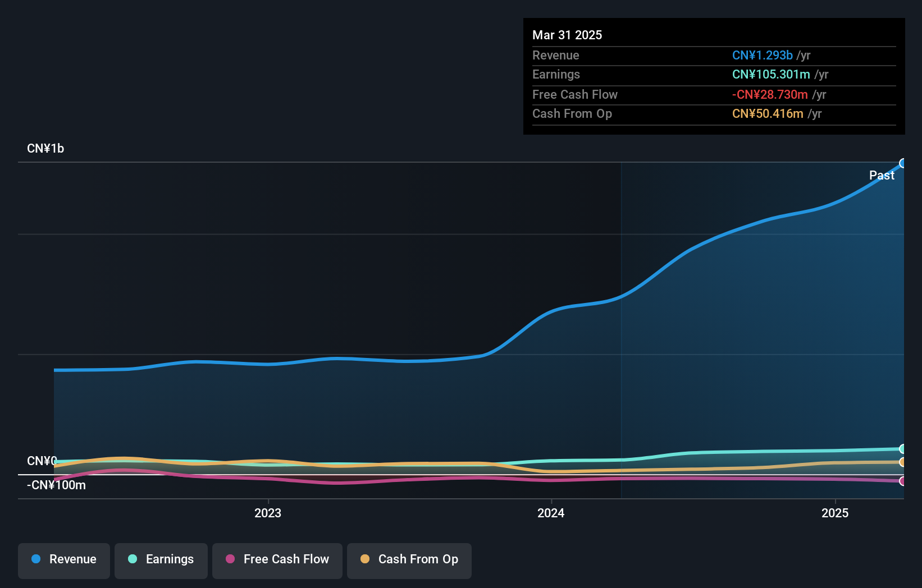Click the -CN¥100m y-axis label
Image resolution: width=922 pixels, height=588 pixels.
pos(56,485)
